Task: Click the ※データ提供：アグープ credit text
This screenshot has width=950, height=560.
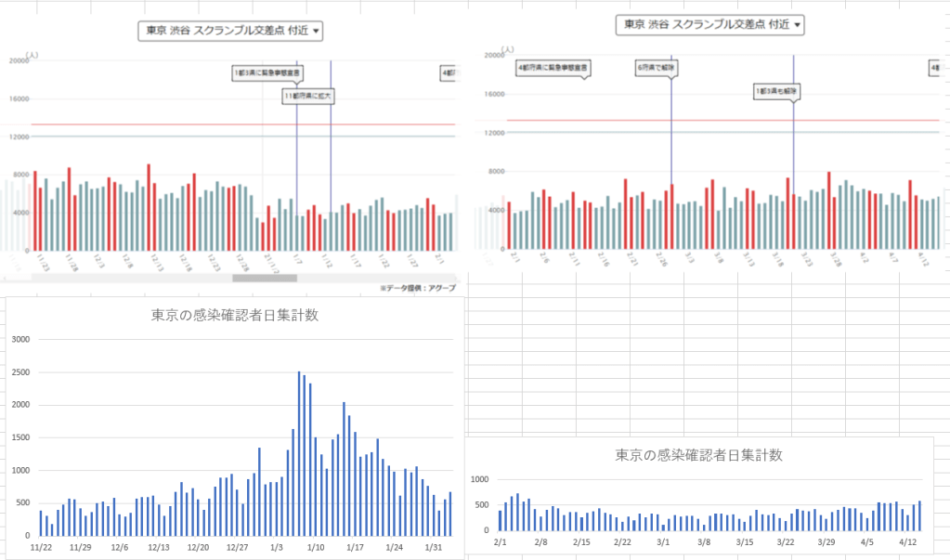Action: (x=417, y=289)
